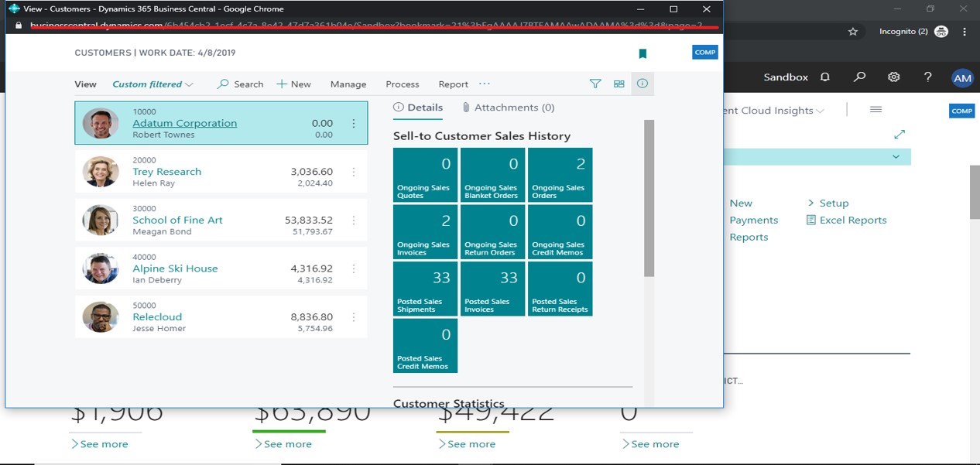Collapse the highlighted section chevron in background

pos(896,156)
